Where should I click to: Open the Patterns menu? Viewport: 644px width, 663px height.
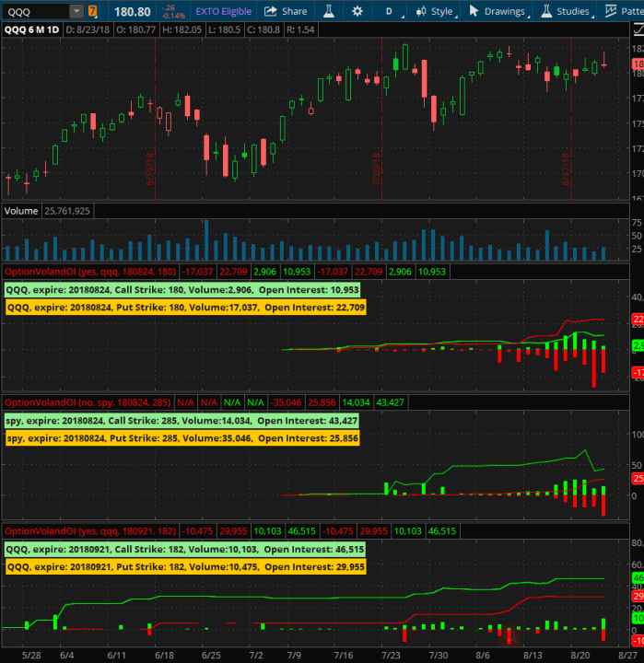pos(624,11)
